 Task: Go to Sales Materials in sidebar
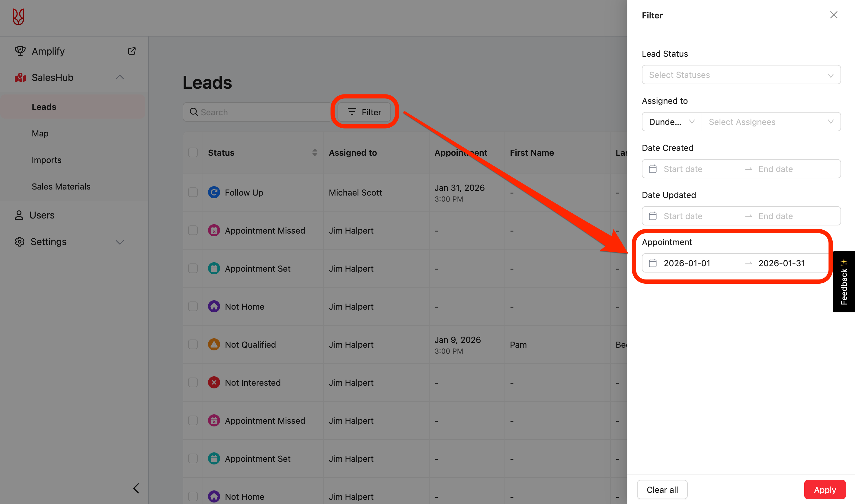(61, 187)
